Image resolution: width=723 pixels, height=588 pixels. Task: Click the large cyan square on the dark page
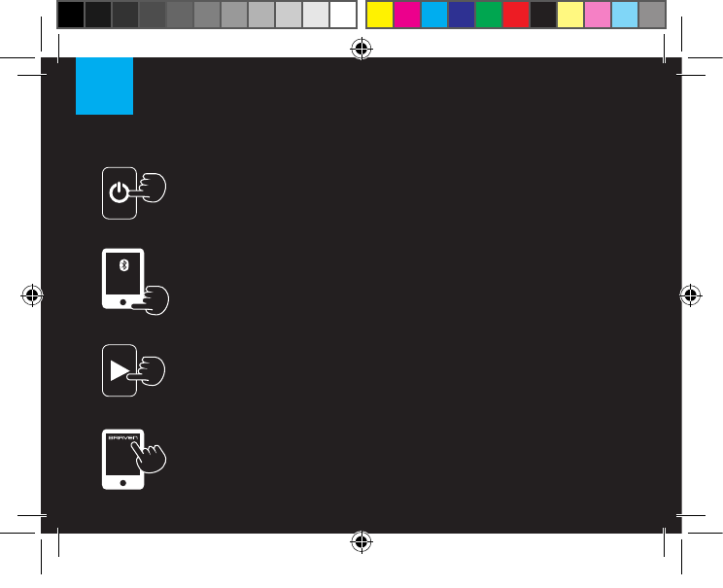[104, 86]
